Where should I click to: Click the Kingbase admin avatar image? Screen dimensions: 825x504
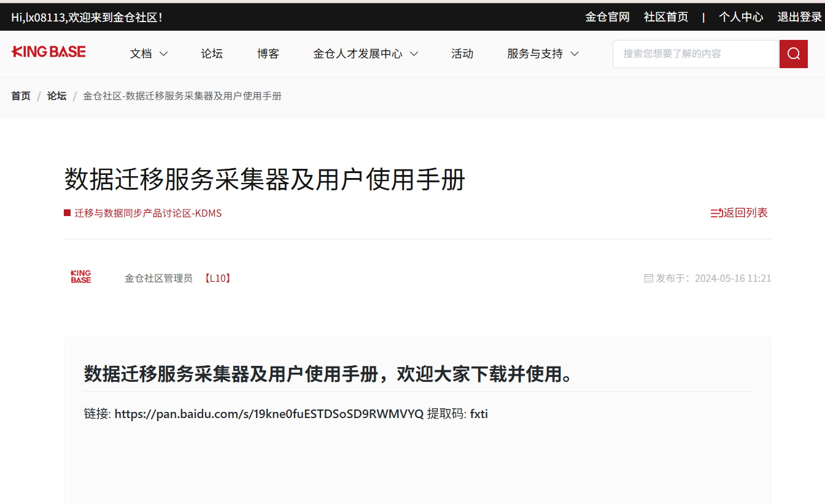(81, 277)
